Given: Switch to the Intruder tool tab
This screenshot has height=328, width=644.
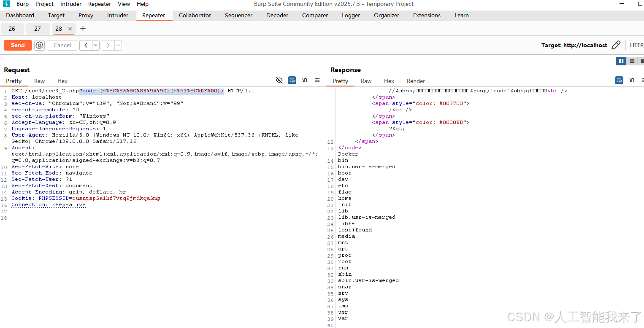Looking at the screenshot, I should coord(118,15).
